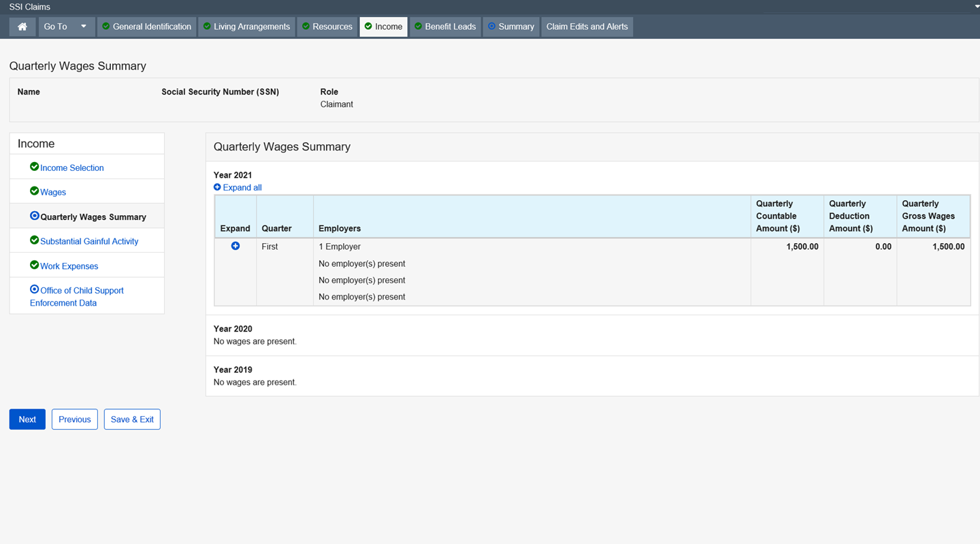
Task: Select Quarterly Wages Summary in sidebar
Action: tap(93, 217)
